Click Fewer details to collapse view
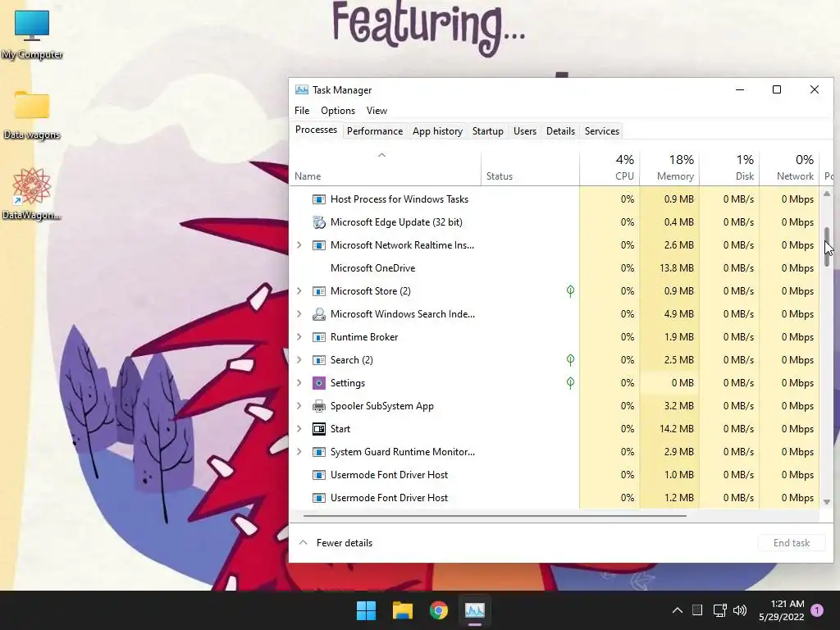The width and height of the screenshot is (840, 630). coord(336,543)
